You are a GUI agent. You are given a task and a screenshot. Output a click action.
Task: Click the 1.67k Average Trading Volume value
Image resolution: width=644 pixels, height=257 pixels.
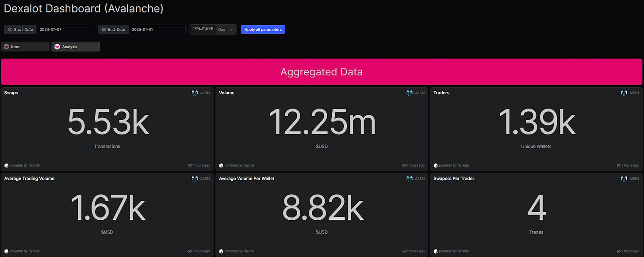[x=107, y=207]
